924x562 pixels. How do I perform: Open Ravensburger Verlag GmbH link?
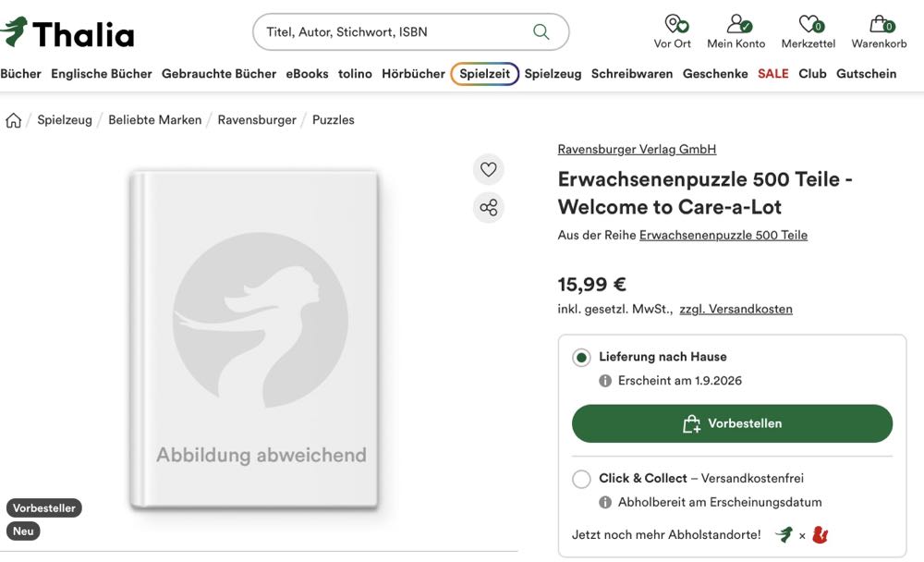(x=637, y=149)
